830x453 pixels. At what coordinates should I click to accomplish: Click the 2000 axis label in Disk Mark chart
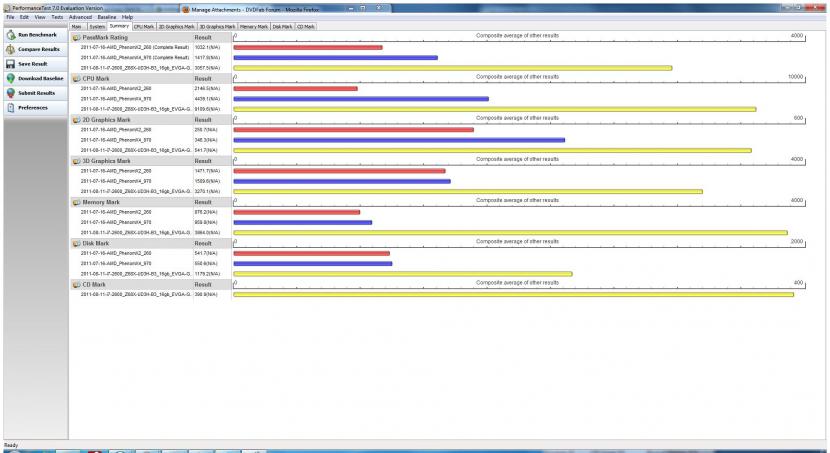[797, 241]
